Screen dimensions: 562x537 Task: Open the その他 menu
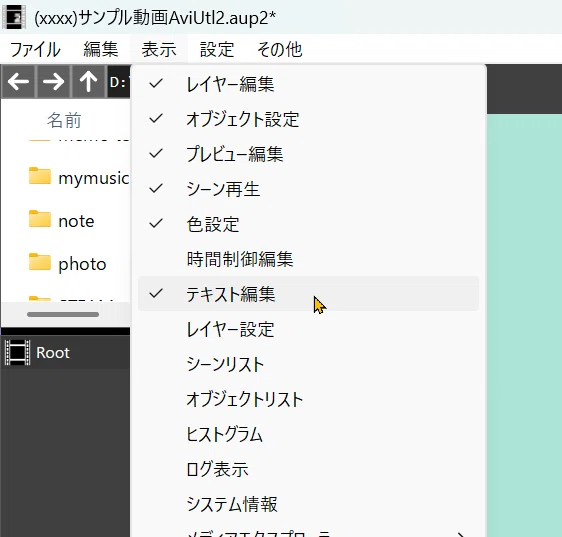pyautogui.click(x=280, y=49)
